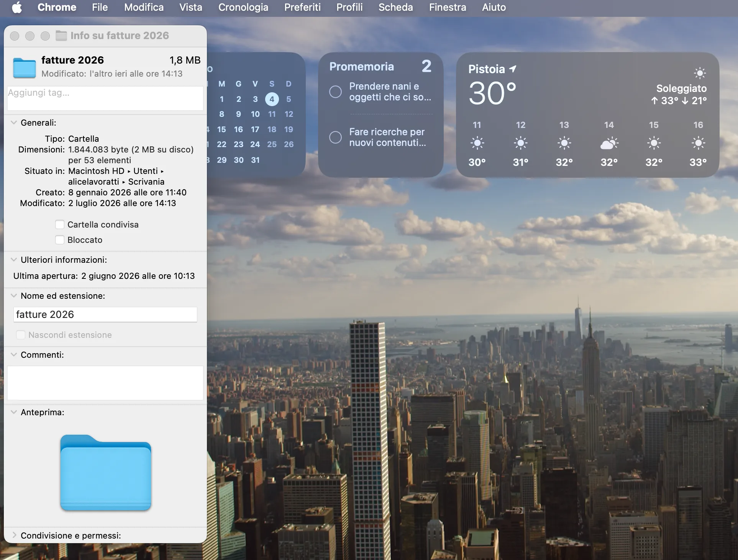Open the Chrome app menu
Image resolution: width=738 pixels, height=560 pixels.
point(57,7)
